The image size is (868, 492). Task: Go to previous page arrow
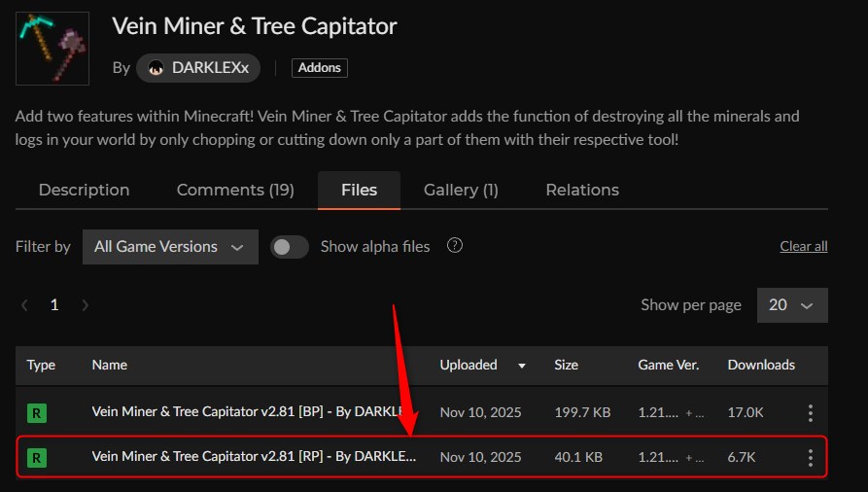coord(24,305)
